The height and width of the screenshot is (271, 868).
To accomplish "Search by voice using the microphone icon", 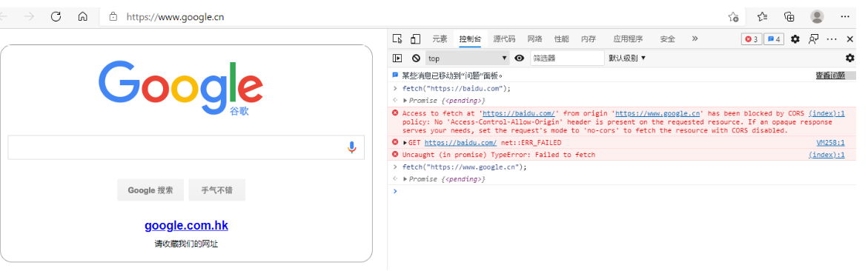I will (x=351, y=147).
